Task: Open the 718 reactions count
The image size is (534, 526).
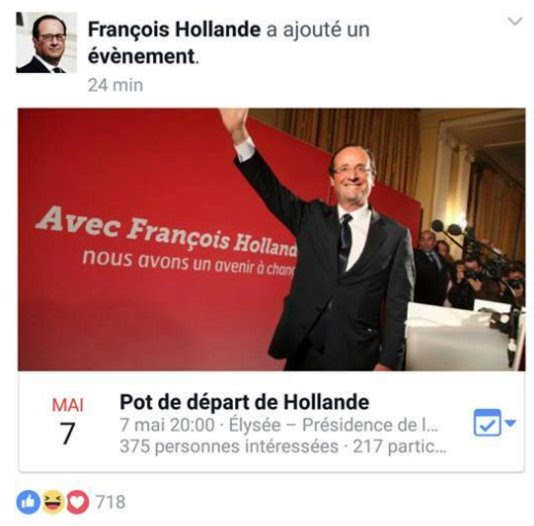Action: [x=110, y=502]
